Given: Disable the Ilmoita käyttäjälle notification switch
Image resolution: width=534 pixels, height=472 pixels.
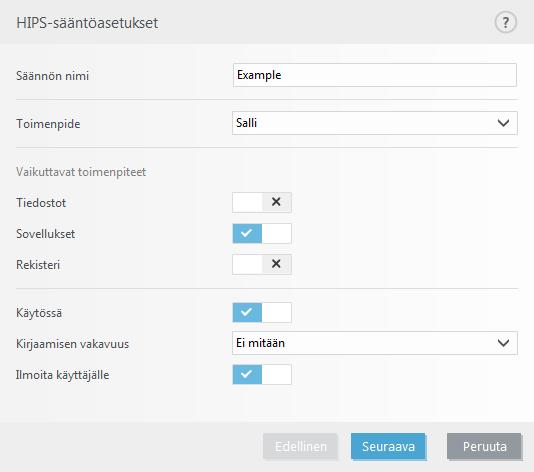Looking at the screenshot, I should pyautogui.click(x=262, y=374).
